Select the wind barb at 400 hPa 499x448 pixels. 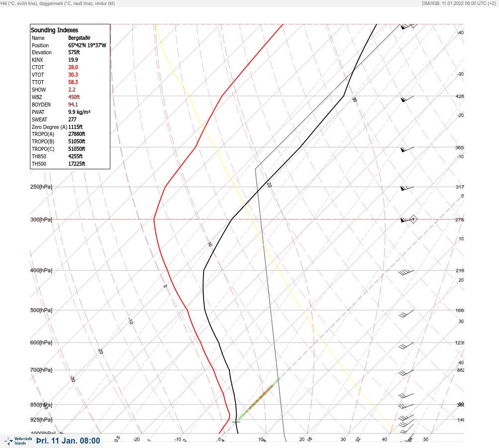(x=406, y=272)
